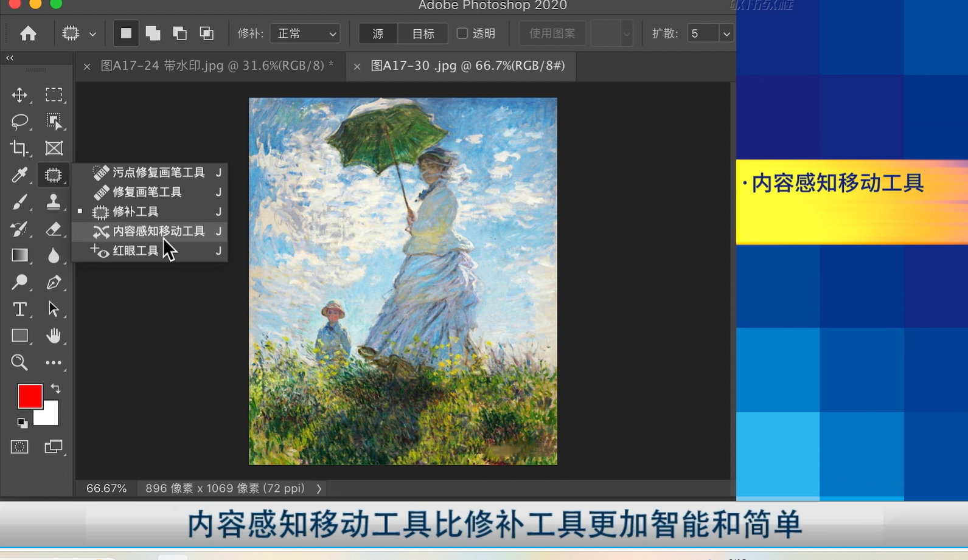This screenshot has height=560, width=968.
Task: Select the Hand tool
Action: coord(54,336)
